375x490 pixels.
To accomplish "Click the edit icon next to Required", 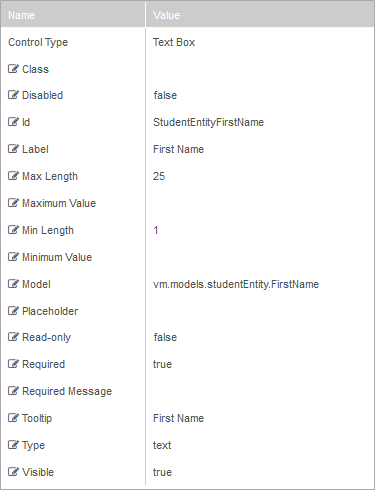I will [13, 364].
